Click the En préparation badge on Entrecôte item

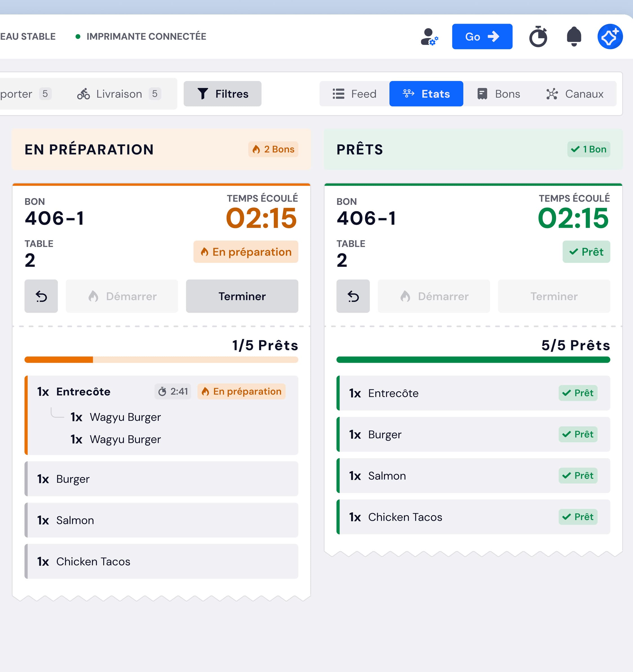(241, 391)
